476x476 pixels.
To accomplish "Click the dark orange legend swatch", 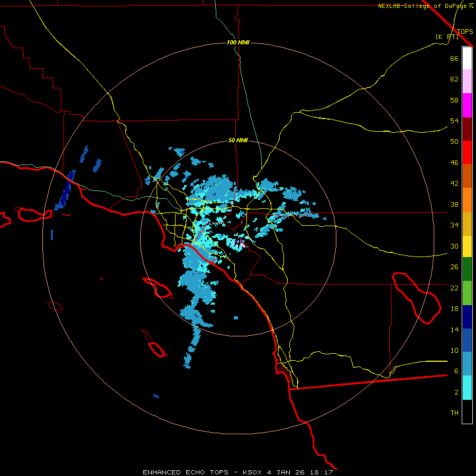I will tap(467, 176).
